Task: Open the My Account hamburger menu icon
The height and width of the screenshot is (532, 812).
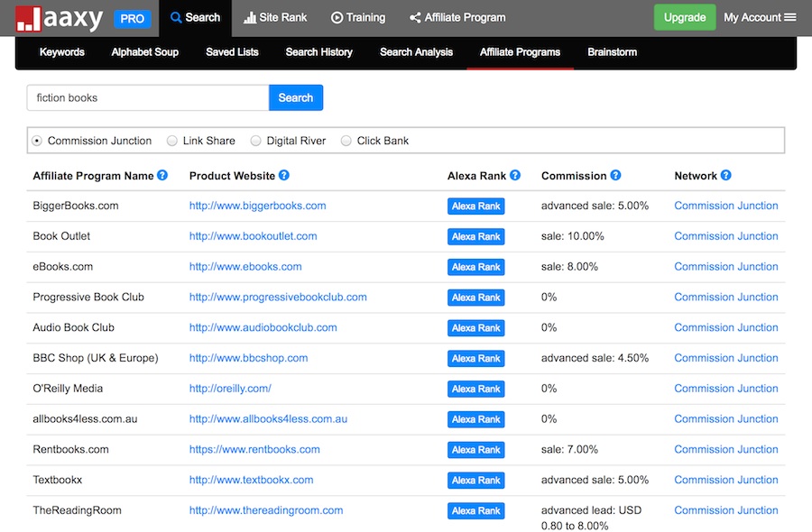Action: coord(790,17)
